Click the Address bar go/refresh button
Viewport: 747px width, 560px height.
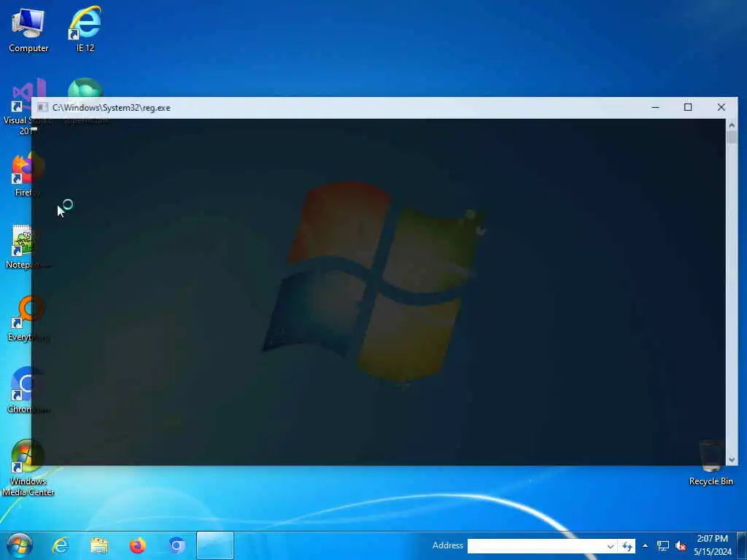(x=627, y=546)
